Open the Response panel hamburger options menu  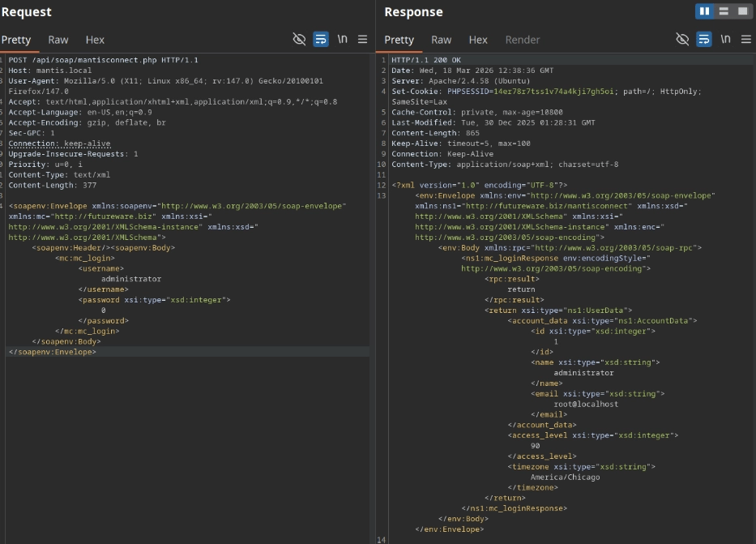(x=745, y=39)
